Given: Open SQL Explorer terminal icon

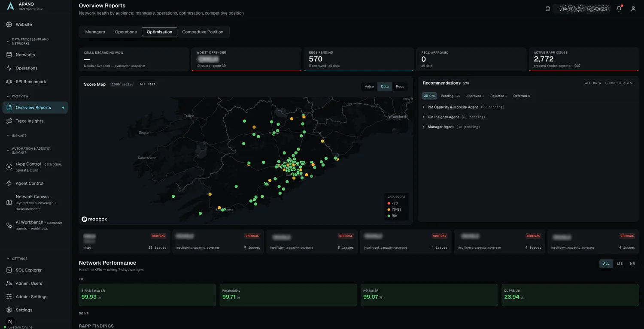Looking at the screenshot, I should tap(9, 270).
